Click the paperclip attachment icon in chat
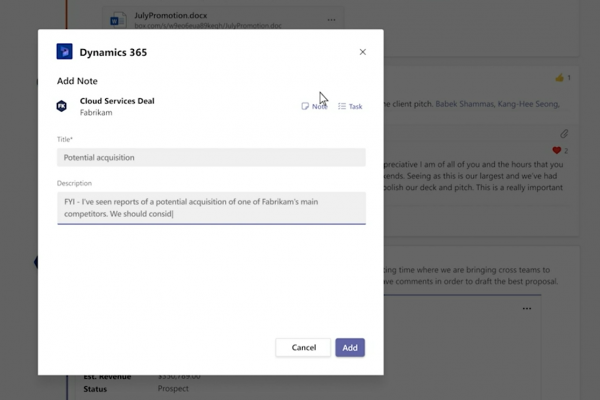Screen dimensions: 600x400 pos(564,134)
